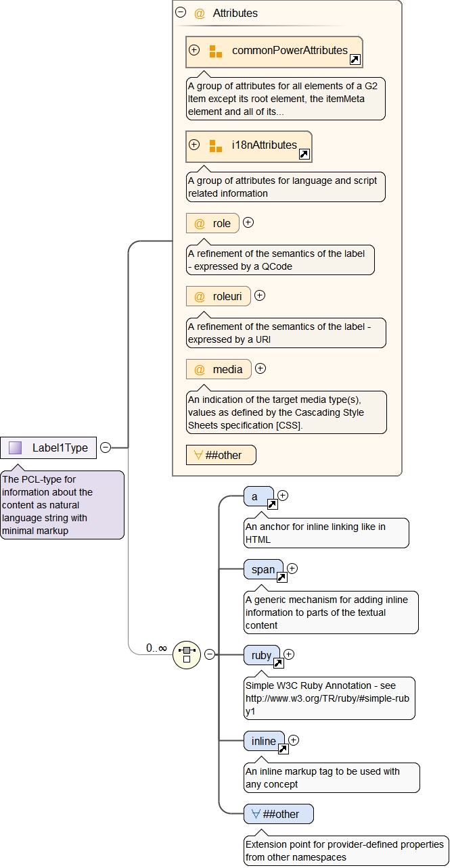Collapse the choice compositor children
This screenshot has height=868, width=454.
[210, 654]
